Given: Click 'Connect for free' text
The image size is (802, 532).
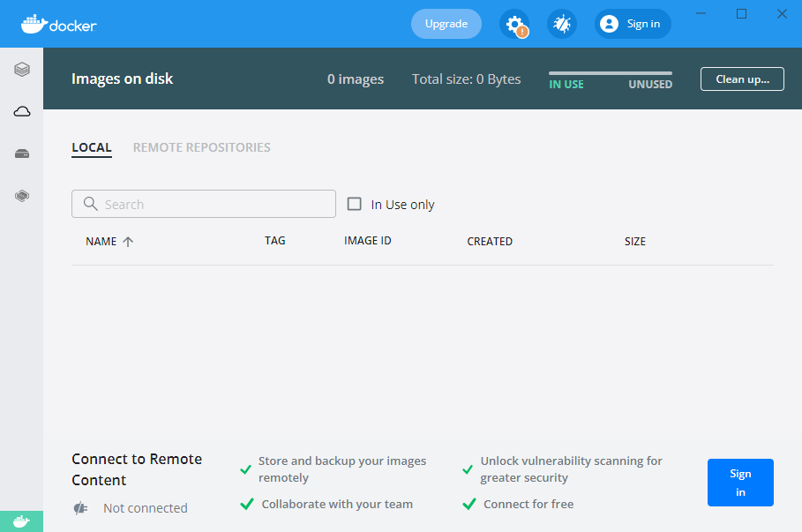Looking at the screenshot, I should click(x=528, y=505).
